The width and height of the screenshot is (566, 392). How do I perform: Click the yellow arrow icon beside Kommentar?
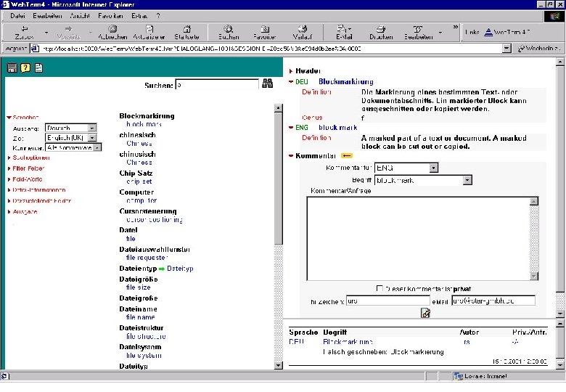click(347, 155)
